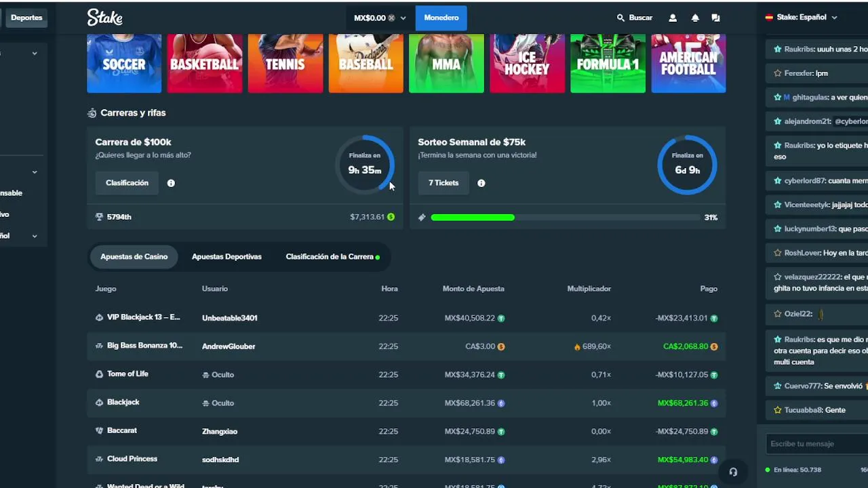
Task: Click the green dollar coin beside $7,313.61
Action: [391, 217]
